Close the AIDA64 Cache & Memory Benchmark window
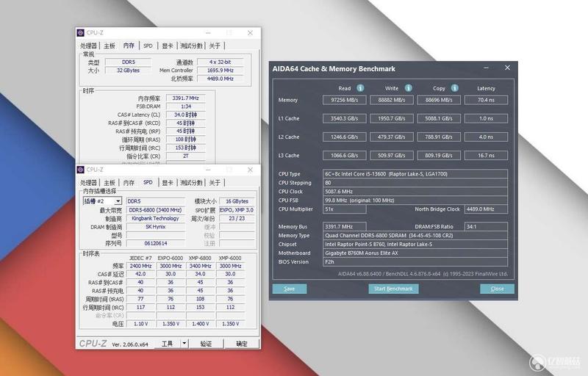 [507, 68]
